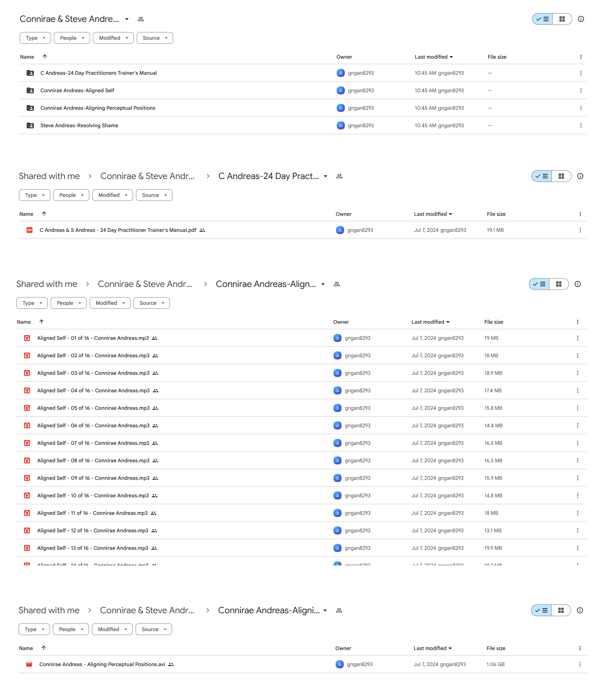Open Type filter in Connirae Andreas-Align section

tap(32, 303)
